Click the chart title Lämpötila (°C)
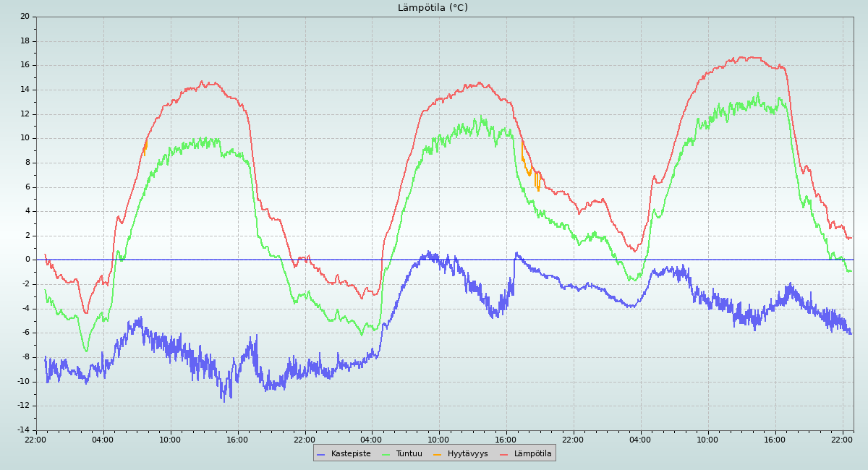This screenshot has height=470, width=868. [433, 8]
